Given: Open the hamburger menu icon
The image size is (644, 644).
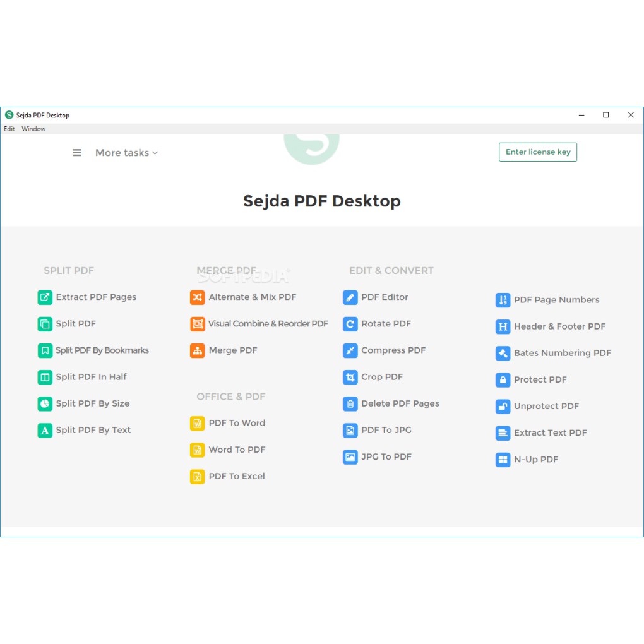Looking at the screenshot, I should click(x=77, y=153).
